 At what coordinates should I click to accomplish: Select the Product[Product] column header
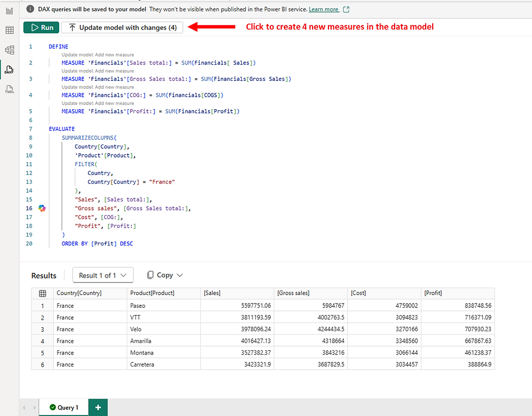tap(163, 293)
